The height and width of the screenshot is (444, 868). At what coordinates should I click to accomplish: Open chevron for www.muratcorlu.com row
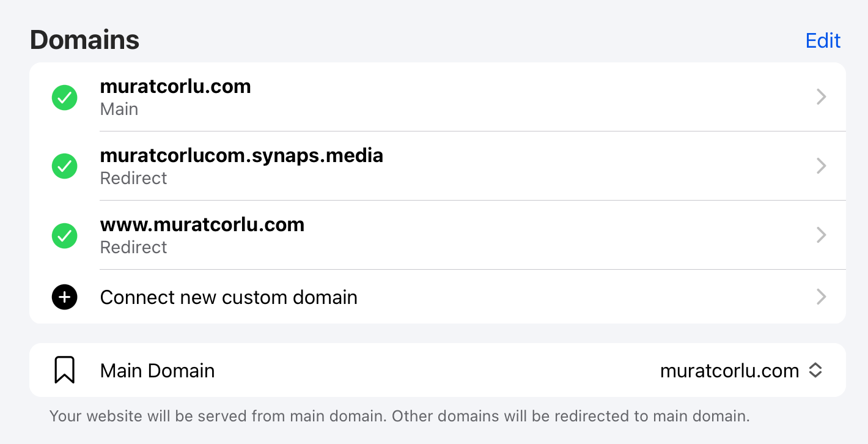pyautogui.click(x=822, y=235)
